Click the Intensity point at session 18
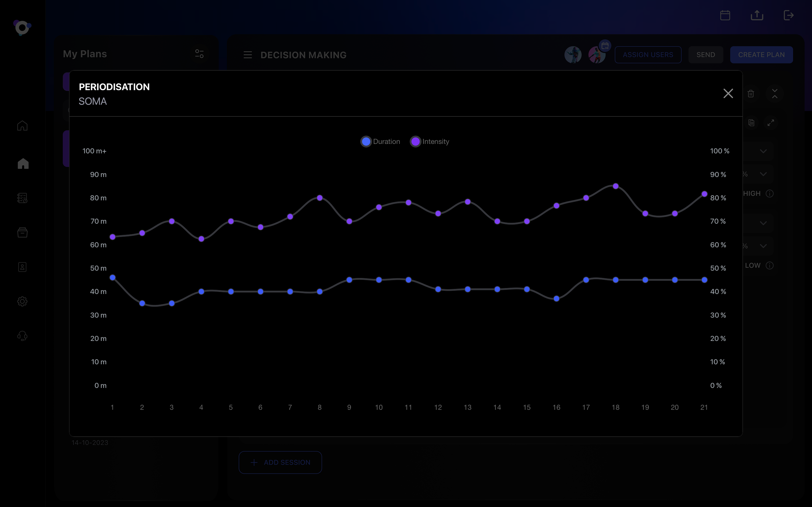This screenshot has width=812, height=507. (x=615, y=186)
